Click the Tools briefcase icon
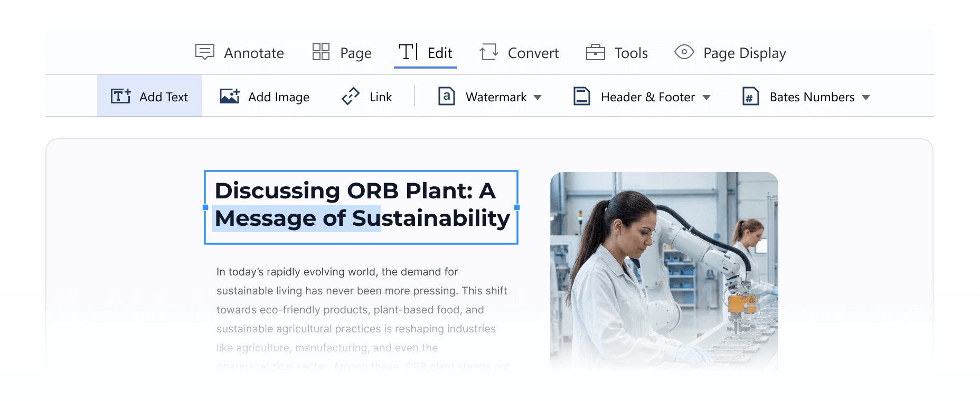980x401 pixels. [596, 52]
